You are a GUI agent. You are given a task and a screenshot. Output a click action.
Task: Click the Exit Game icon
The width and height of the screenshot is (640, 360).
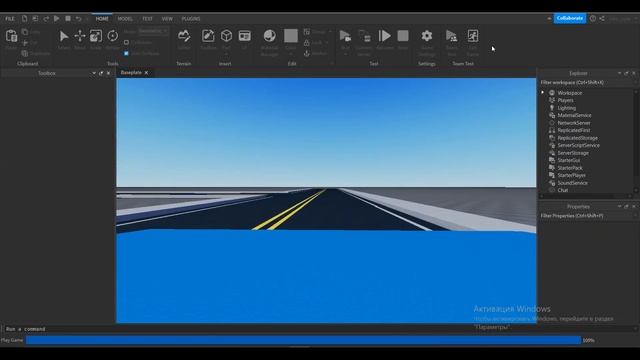pos(473,36)
